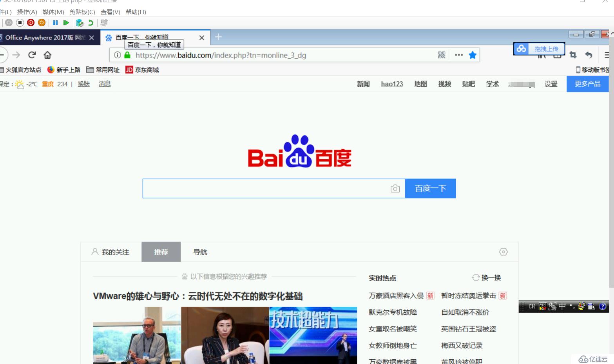Switch to the 我的关注 tab
Screen dimensions: 614x364
click(x=110, y=252)
